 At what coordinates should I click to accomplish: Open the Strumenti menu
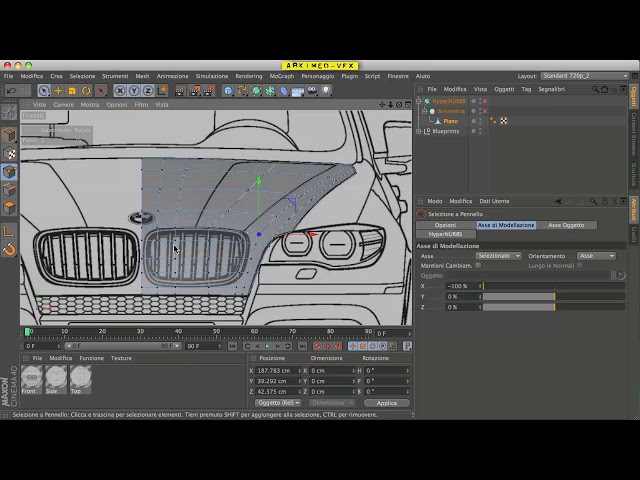[x=115, y=76]
